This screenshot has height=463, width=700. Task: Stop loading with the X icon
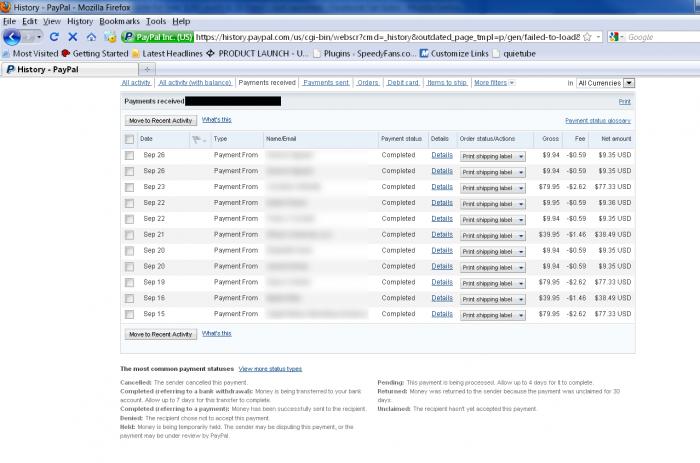[73, 37]
